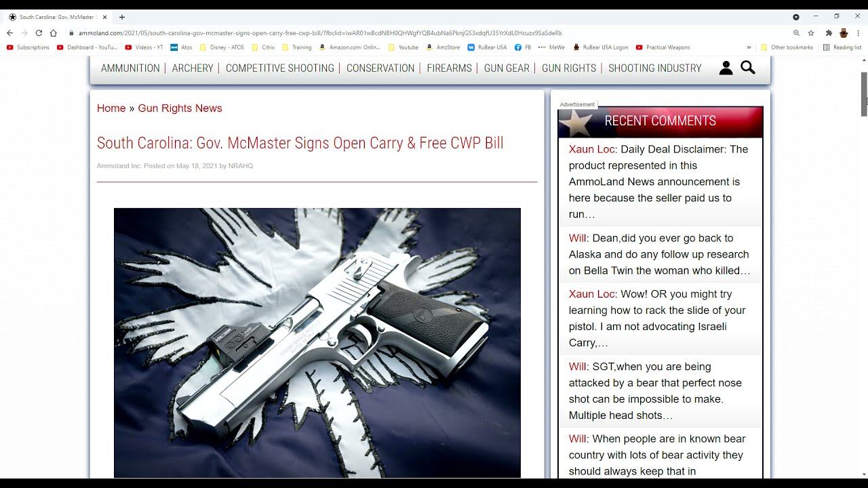The height and width of the screenshot is (488, 868).
Task: Click the Gun Rights News breadcrumb
Action: (x=180, y=108)
